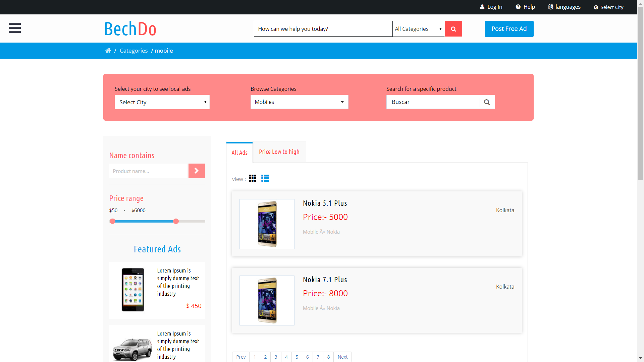Open the Categories breadcrumb link
Image resolution: width=644 pixels, height=362 pixels.
tap(133, 51)
